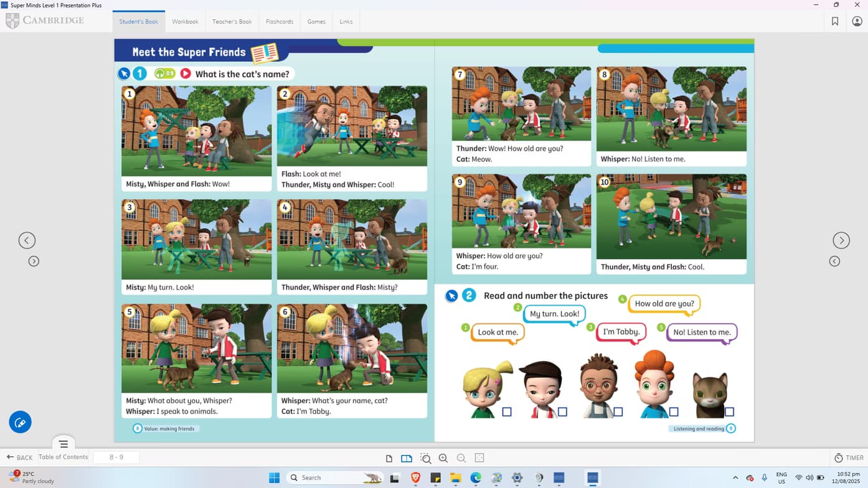
Task: Check the box below the boy with glasses
Action: click(x=620, y=411)
